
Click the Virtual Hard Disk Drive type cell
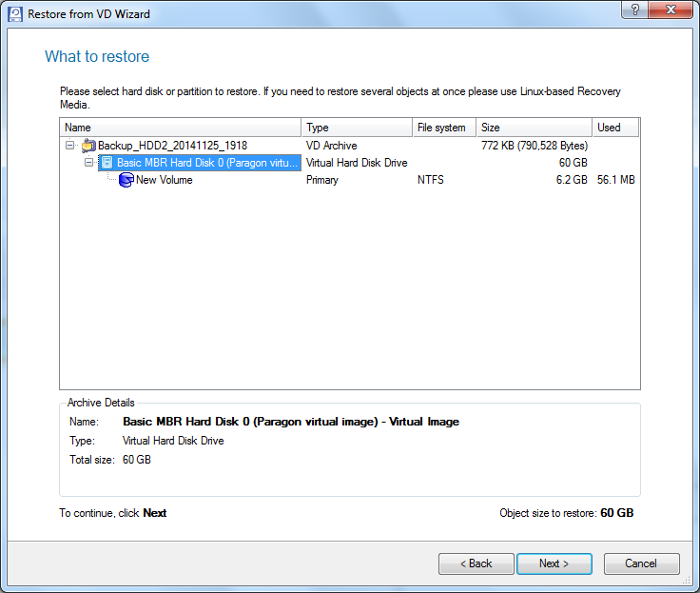tap(357, 163)
